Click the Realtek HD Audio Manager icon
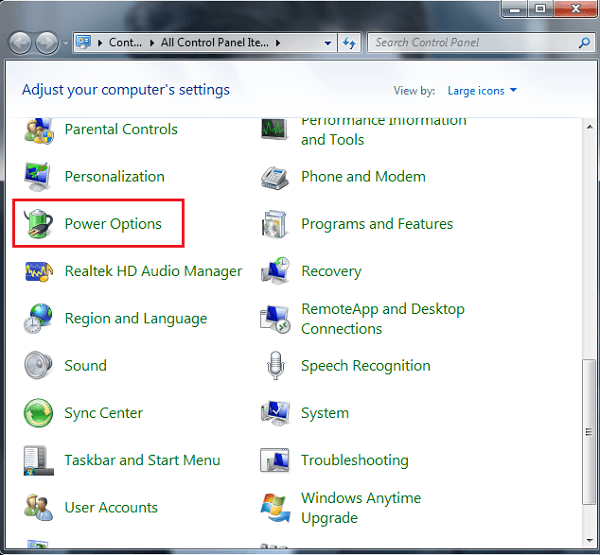 point(38,272)
